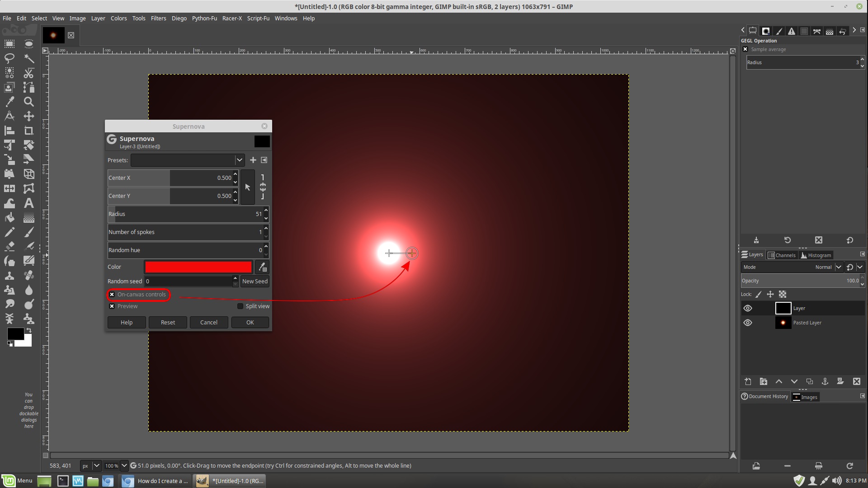The image size is (868, 488).
Task: Select the Flip tool
Action: (9, 188)
